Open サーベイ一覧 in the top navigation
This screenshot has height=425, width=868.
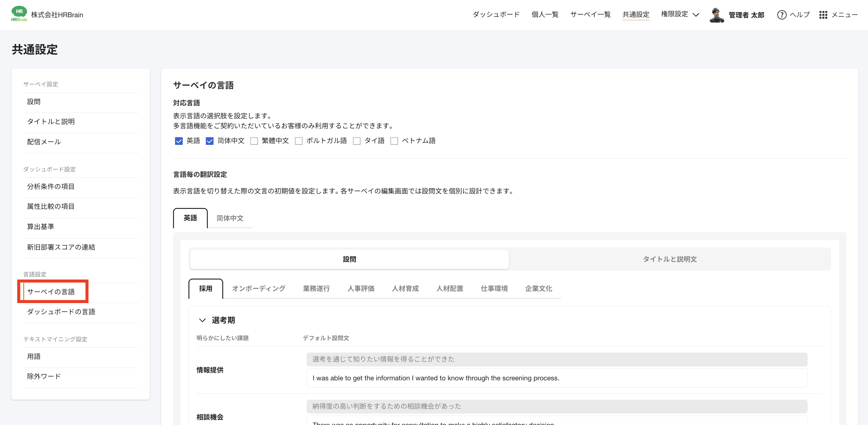pyautogui.click(x=590, y=15)
